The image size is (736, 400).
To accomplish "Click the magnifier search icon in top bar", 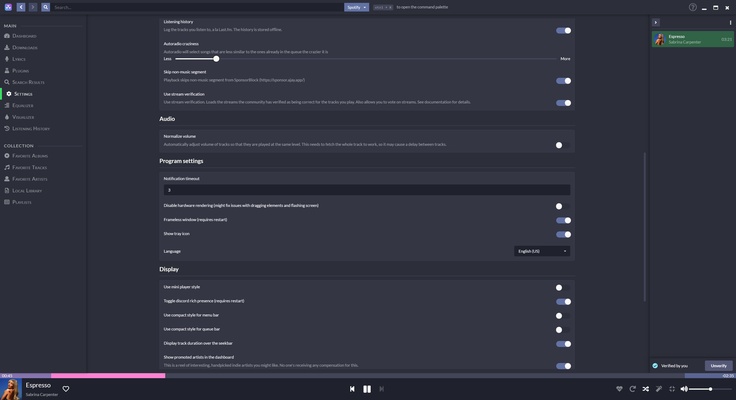I will (x=46, y=7).
